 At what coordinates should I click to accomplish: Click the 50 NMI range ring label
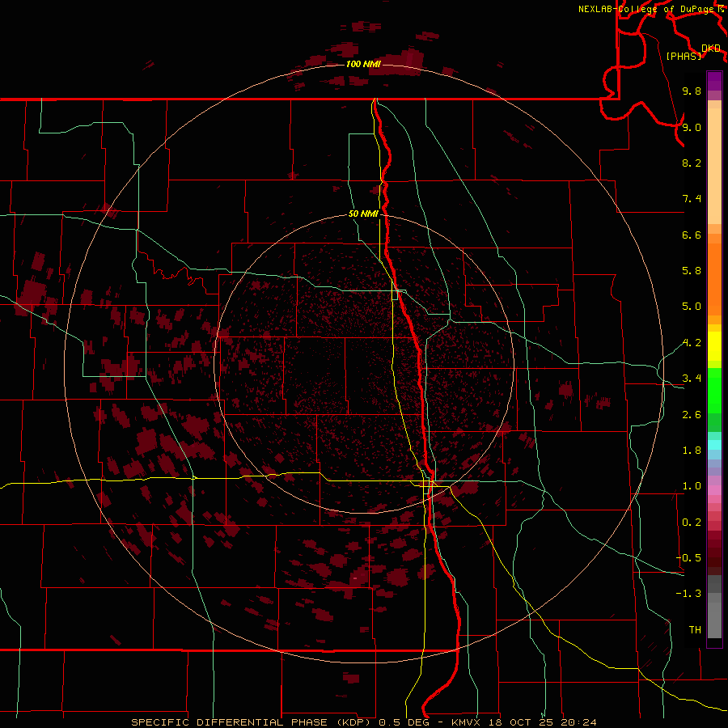tap(363, 214)
